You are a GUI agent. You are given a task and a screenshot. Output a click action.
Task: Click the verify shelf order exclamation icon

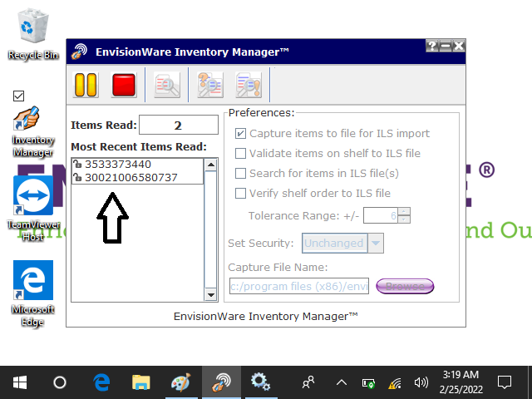(249, 85)
